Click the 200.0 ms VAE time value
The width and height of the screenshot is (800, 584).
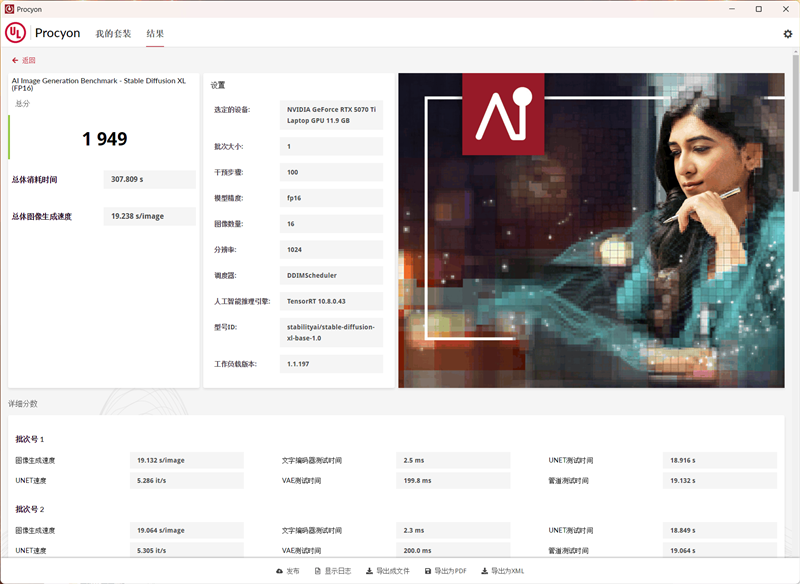click(453, 550)
